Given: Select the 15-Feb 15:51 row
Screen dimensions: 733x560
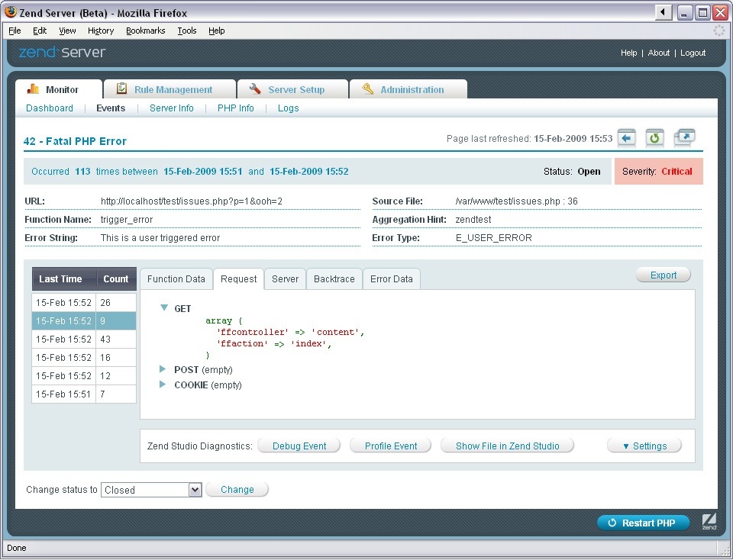Looking at the screenshot, I should click(84, 394).
